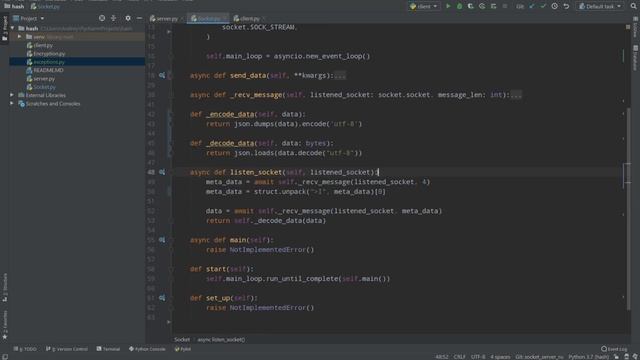Click the gutter override icon beside send_data
The width and height of the screenshot is (640, 360).
[x=162, y=76]
